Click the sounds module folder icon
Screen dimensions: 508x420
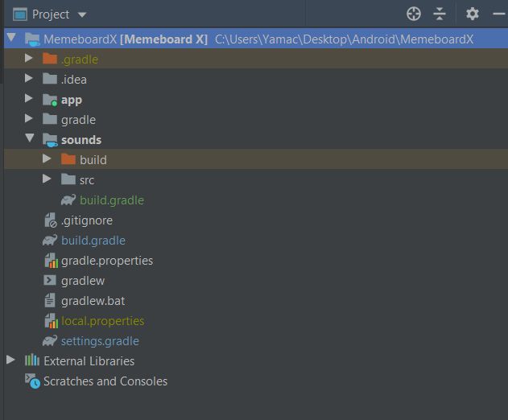pos(50,140)
